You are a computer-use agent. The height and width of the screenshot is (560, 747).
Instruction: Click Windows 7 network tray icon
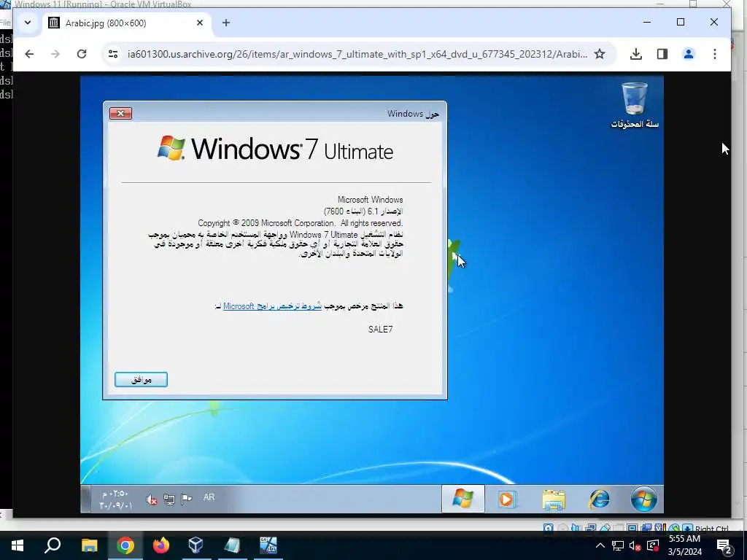click(x=169, y=499)
